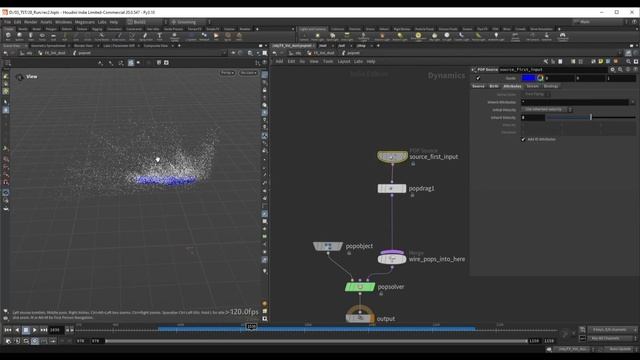Jump to last frame

[x=44, y=330]
